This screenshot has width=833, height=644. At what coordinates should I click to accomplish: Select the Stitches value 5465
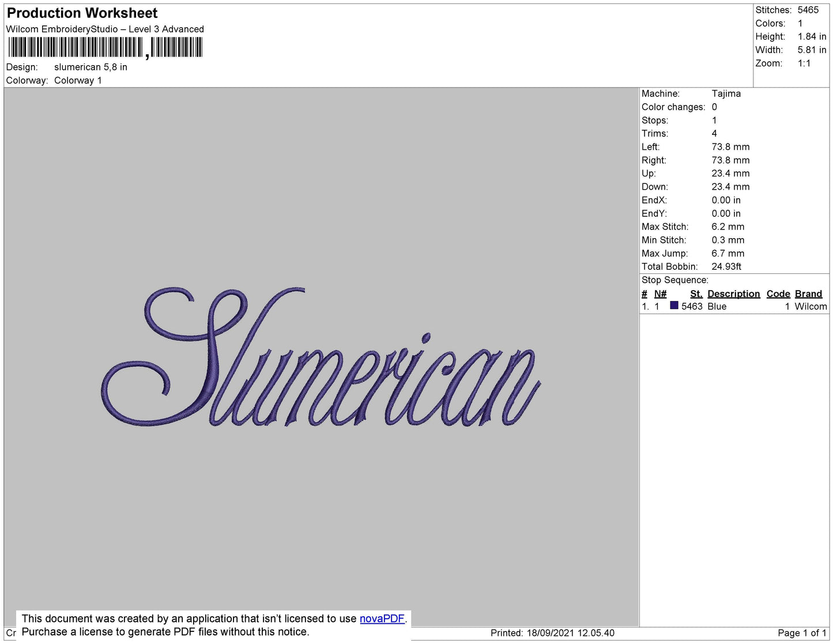click(808, 10)
